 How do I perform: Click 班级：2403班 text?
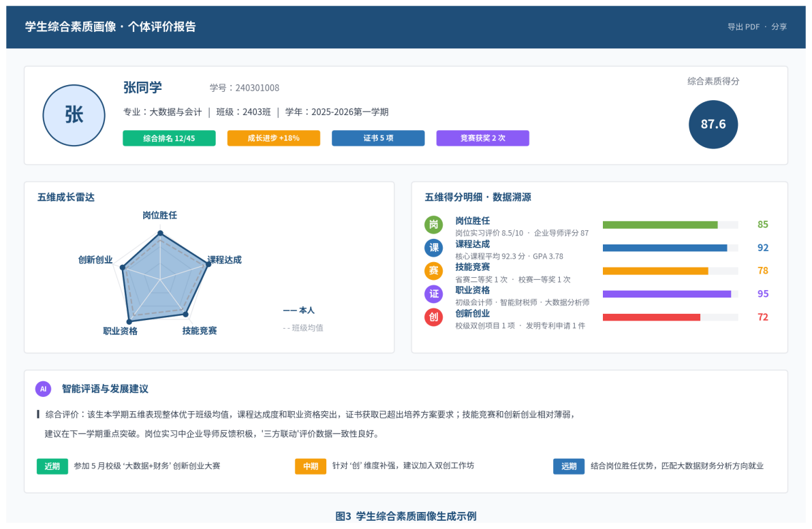pos(243,112)
